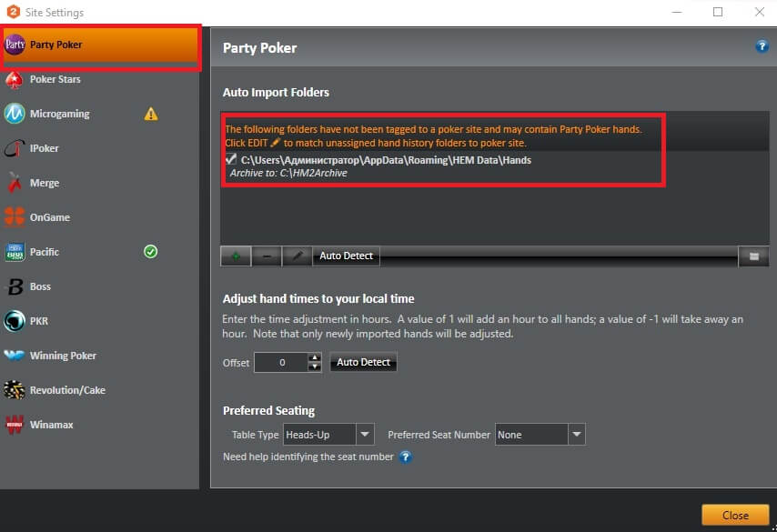Click the Offset hours input field

[x=281, y=362]
